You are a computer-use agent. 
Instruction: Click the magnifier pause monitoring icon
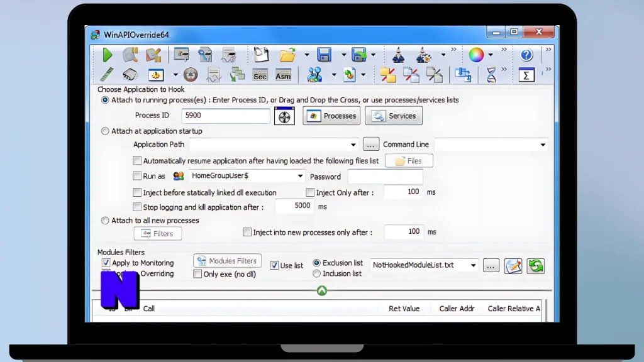pos(130,55)
